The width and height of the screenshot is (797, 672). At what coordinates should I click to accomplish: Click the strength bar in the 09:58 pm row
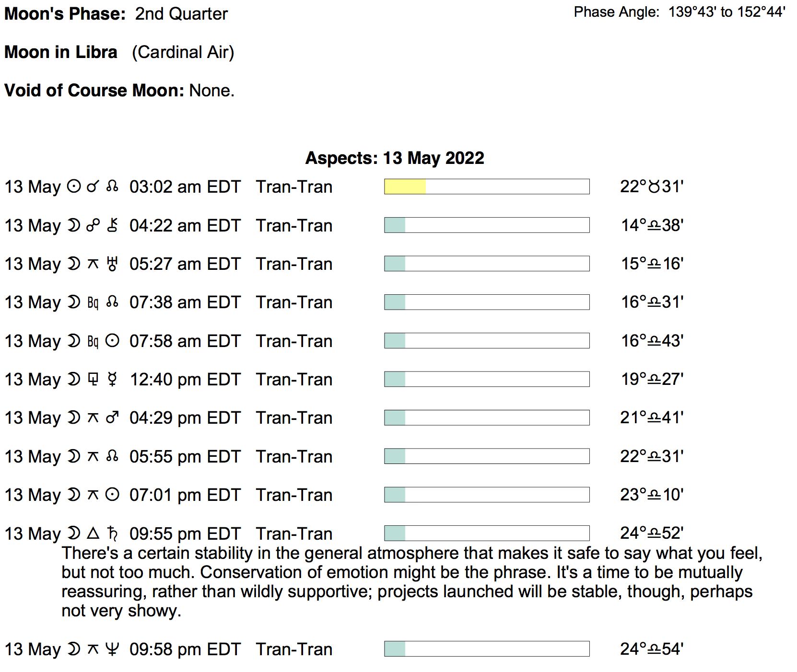487,649
